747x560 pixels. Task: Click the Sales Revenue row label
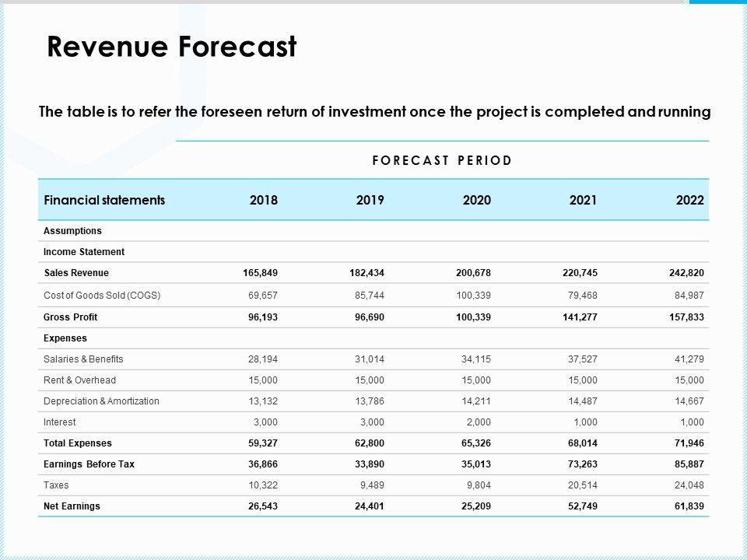point(76,273)
